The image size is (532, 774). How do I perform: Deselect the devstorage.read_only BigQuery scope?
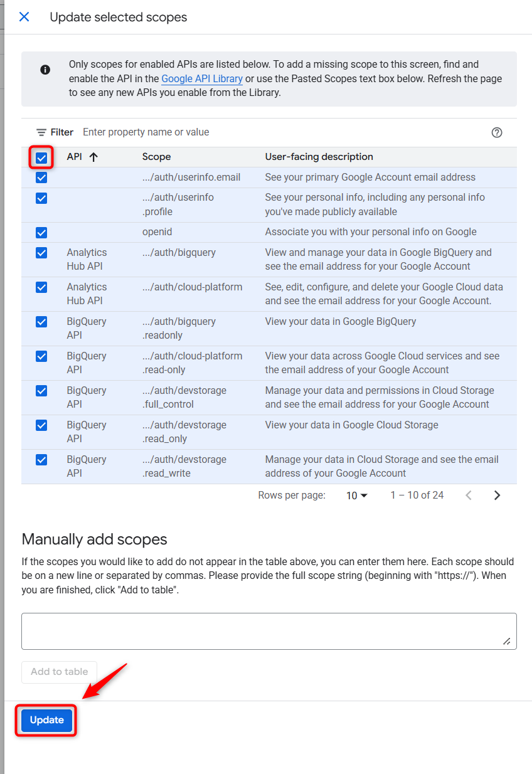pyautogui.click(x=41, y=425)
